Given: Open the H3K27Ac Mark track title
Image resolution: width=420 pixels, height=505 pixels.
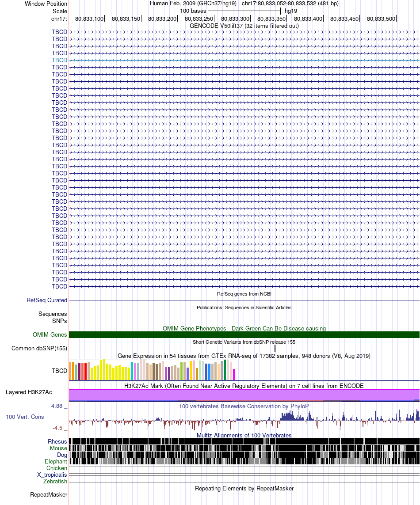Looking at the screenshot, I should click(244, 386).
